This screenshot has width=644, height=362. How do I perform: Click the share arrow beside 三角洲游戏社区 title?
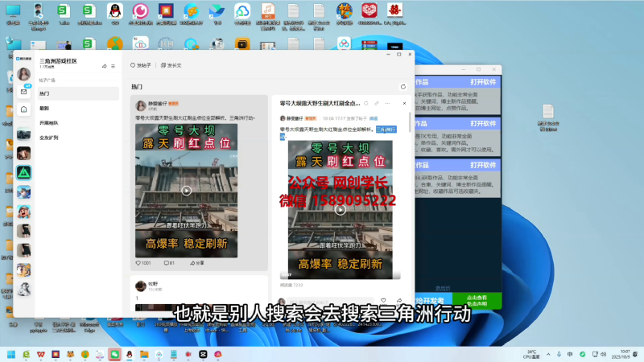point(105,66)
